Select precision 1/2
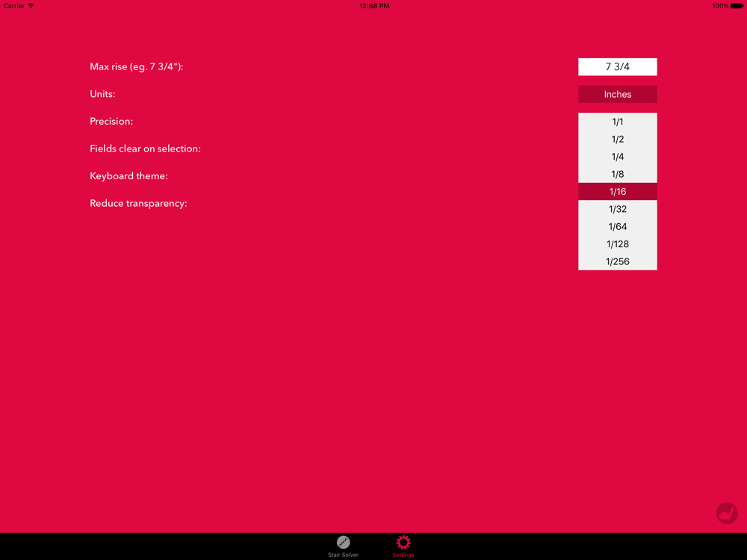This screenshot has width=747, height=560. pyautogui.click(x=618, y=139)
